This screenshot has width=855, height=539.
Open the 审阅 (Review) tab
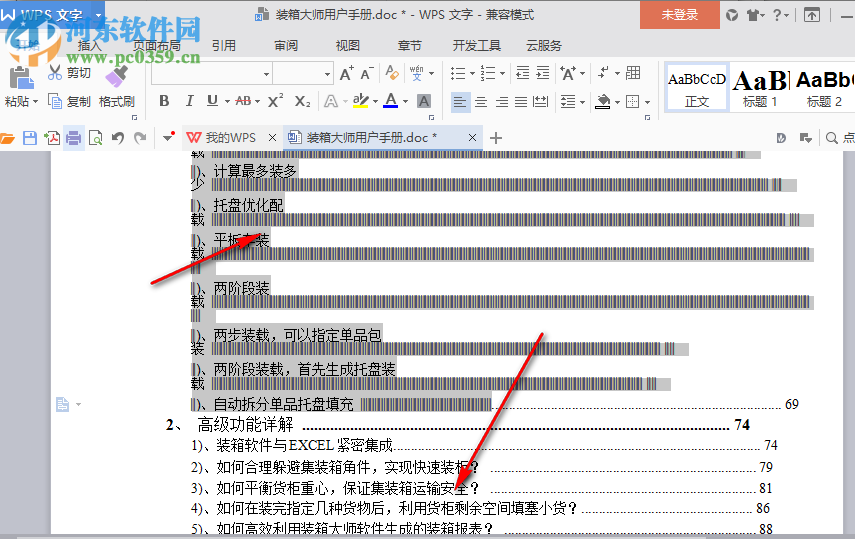[x=286, y=45]
